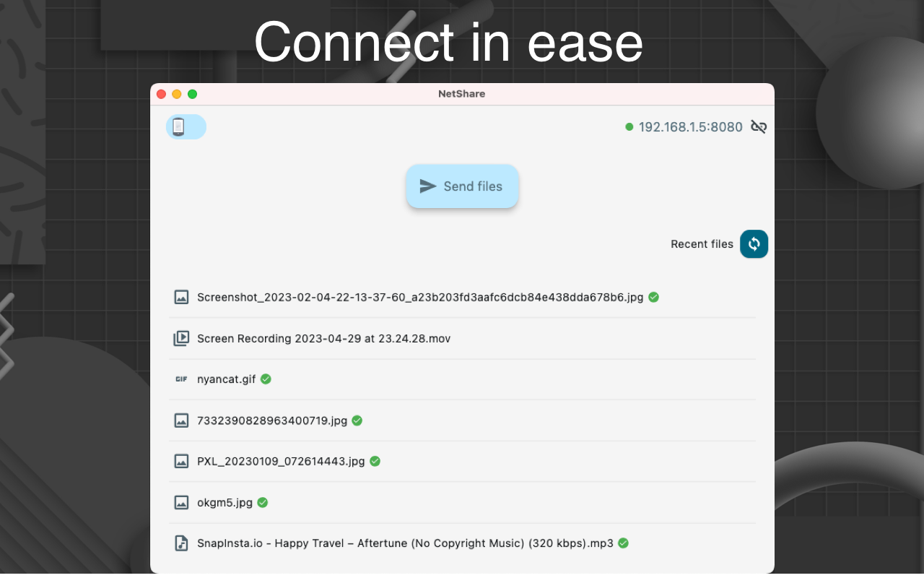This screenshot has width=924, height=578.
Task: Select Screen Recording 2023-04-29 at 23.24.28.mov
Action: pos(323,338)
